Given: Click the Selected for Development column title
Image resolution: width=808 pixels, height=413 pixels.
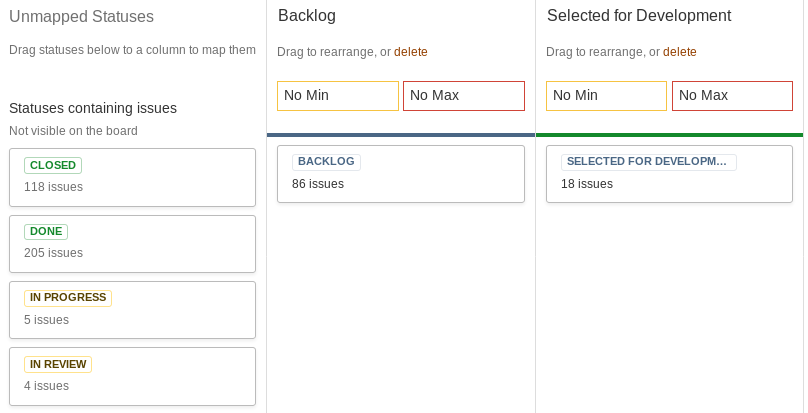Looking at the screenshot, I should pyautogui.click(x=639, y=15).
